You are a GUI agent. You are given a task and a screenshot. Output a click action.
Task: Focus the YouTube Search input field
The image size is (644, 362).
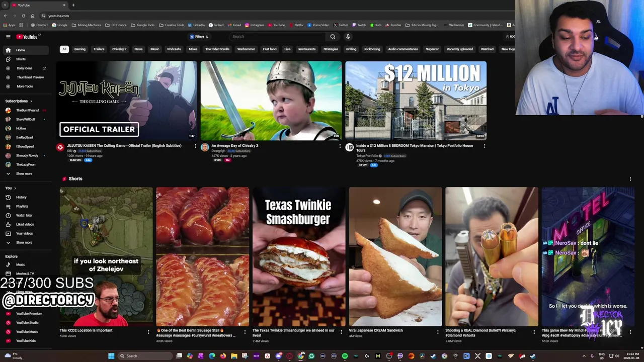click(x=278, y=37)
